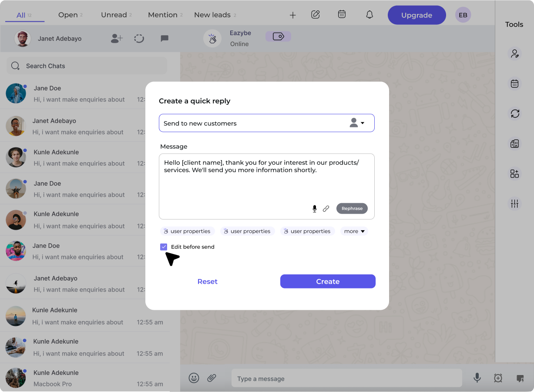Select the emoji icon in the chat input bar
The height and width of the screenshot is (392, 534).
point(194,378)
